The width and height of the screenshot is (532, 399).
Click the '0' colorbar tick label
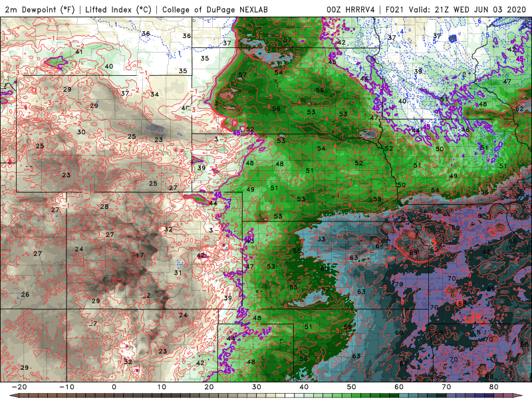coord(114,387)
